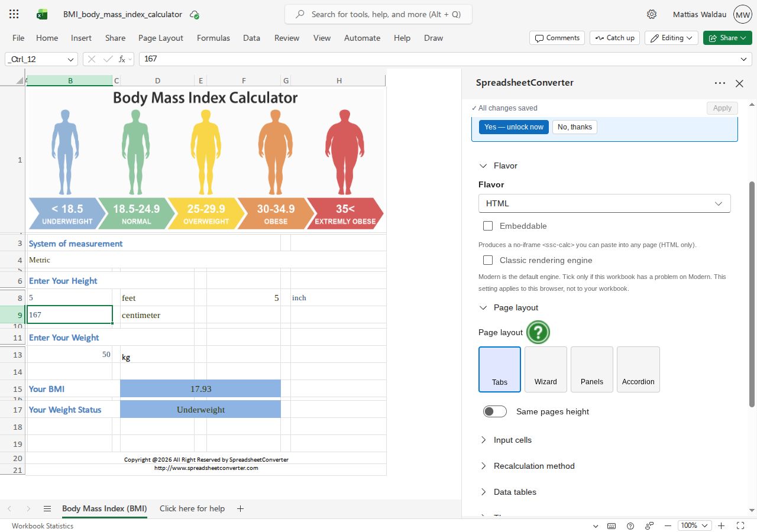The image size is (757, 532).
Task: Click the status bar feedback icon
Action: coord(649,525)
